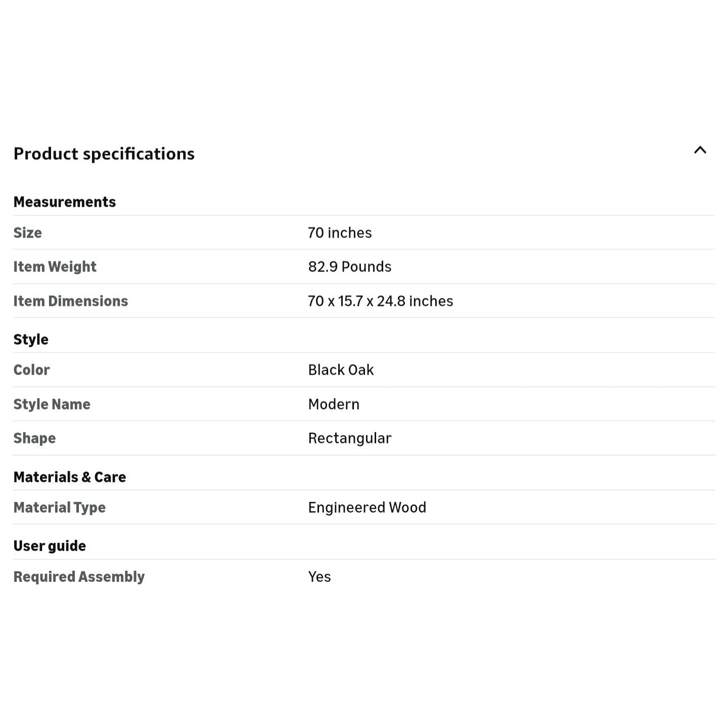Click the Engineered Wood material value
This screenshot has width=728, height=728.
point(367,507)
